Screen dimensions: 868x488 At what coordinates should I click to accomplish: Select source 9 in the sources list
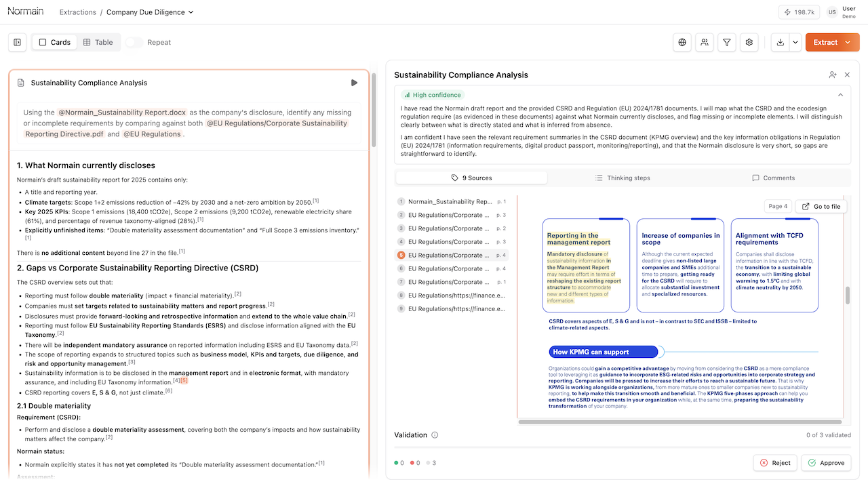pos(452,309)
